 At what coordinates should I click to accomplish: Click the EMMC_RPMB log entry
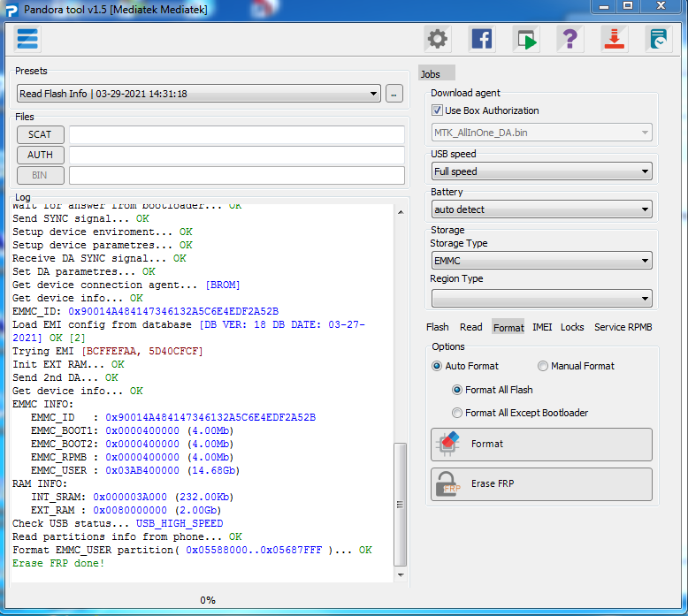point(132,457)
